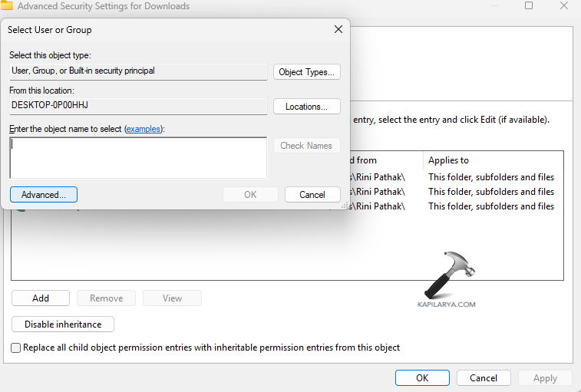Open the Locations chooser
The image size is (581, 392).
tap(307, 107)
